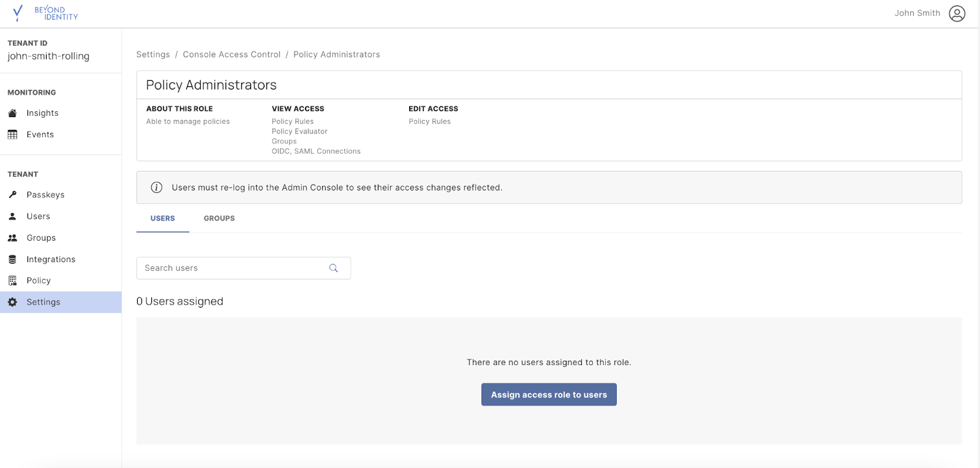Switch to the Groups tab
The image size is (980, 468).
click(x=219, y=219)
